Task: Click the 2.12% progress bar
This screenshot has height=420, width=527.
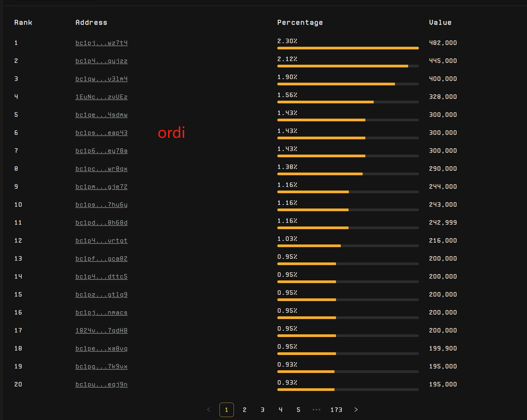Action: [348, 66]
